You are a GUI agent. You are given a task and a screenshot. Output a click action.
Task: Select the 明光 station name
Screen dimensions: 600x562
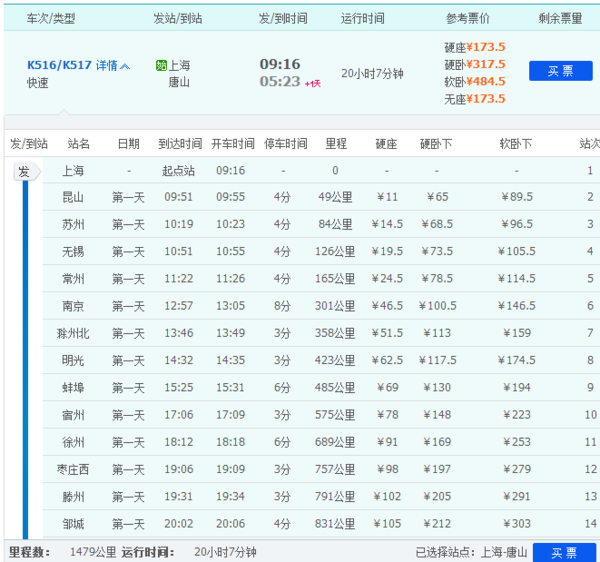point(73,360)
